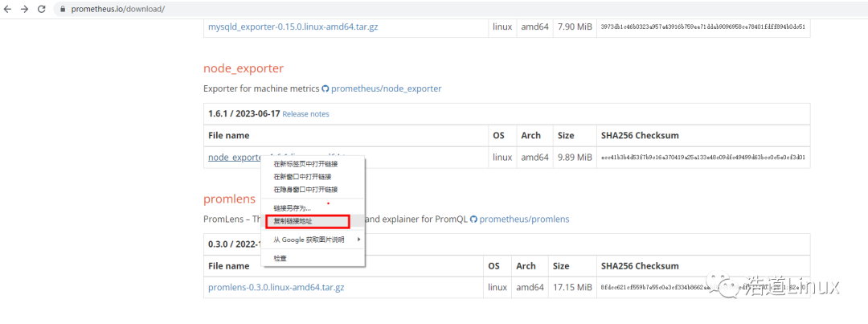Click the node_exporter section heading
Screen dimensions: 868x324
[243, 68]
